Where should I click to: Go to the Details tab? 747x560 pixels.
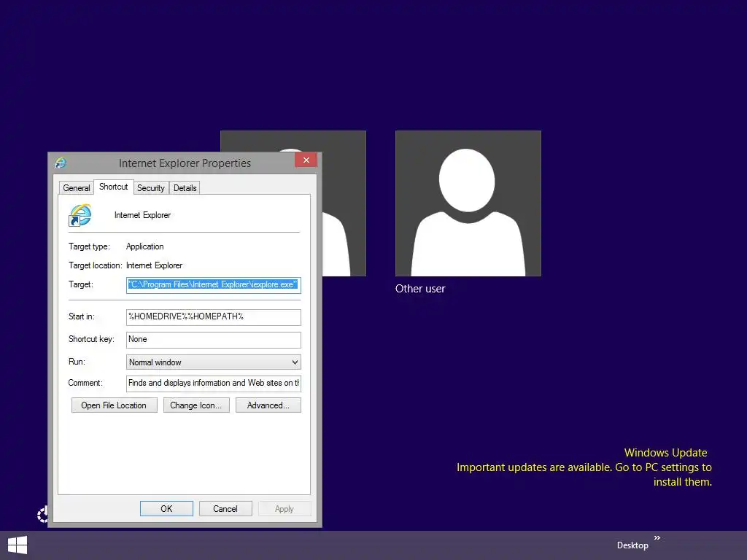[x=185, y=188]
